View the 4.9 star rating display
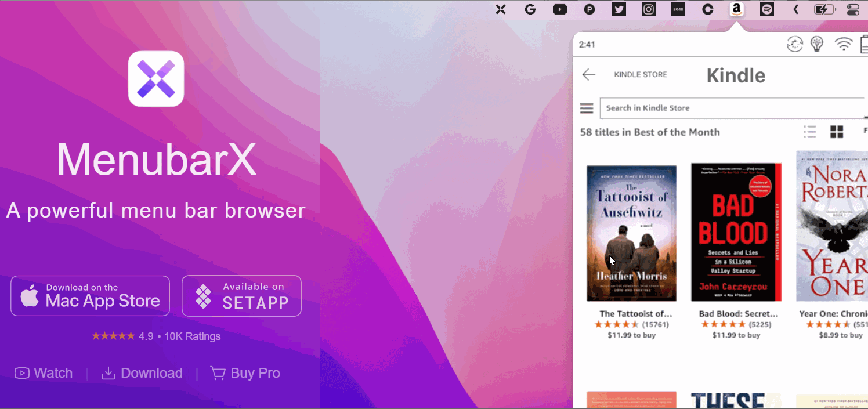The image size is (868, 409). click(x=156, y=336)
